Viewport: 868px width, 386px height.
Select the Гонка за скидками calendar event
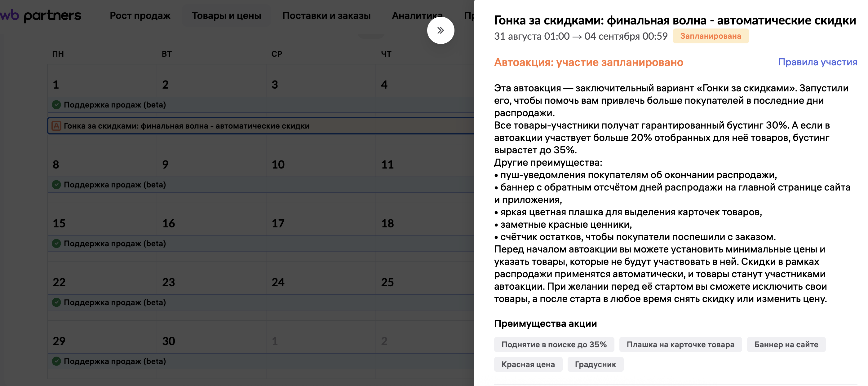(x=261, y=126)
